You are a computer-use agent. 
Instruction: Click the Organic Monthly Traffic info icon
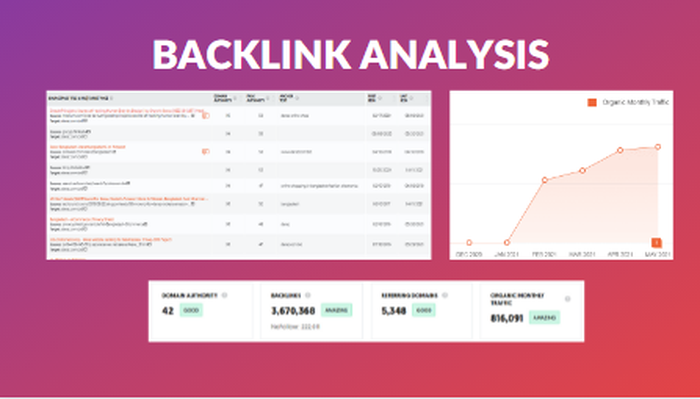(567, 299)
